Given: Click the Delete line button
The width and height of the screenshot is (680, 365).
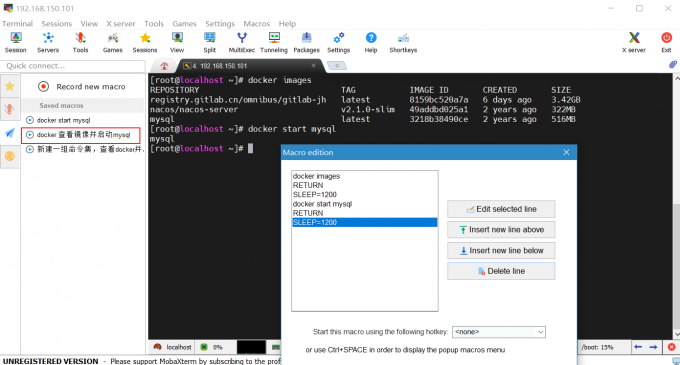Looking at the screenshot, I should click(x=501, y=271).
